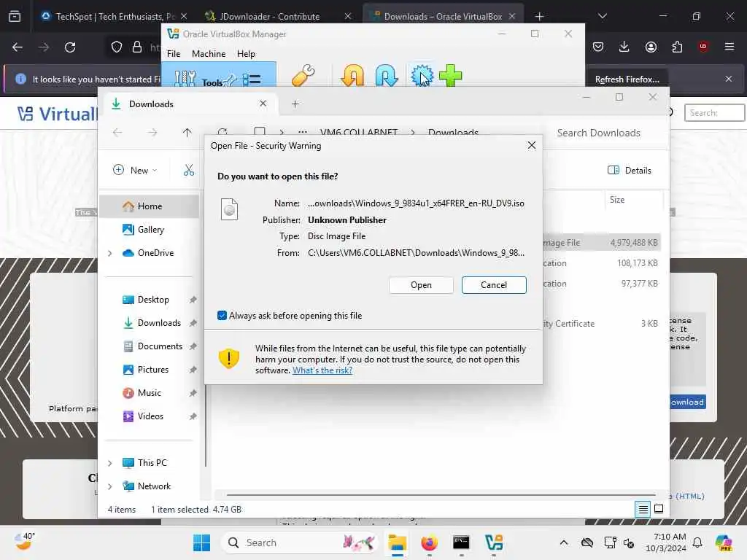The height and width of the screenshot is (560, 747).
Task: Switch to large thumbnails view in Explorer
Action: point(659,509)
